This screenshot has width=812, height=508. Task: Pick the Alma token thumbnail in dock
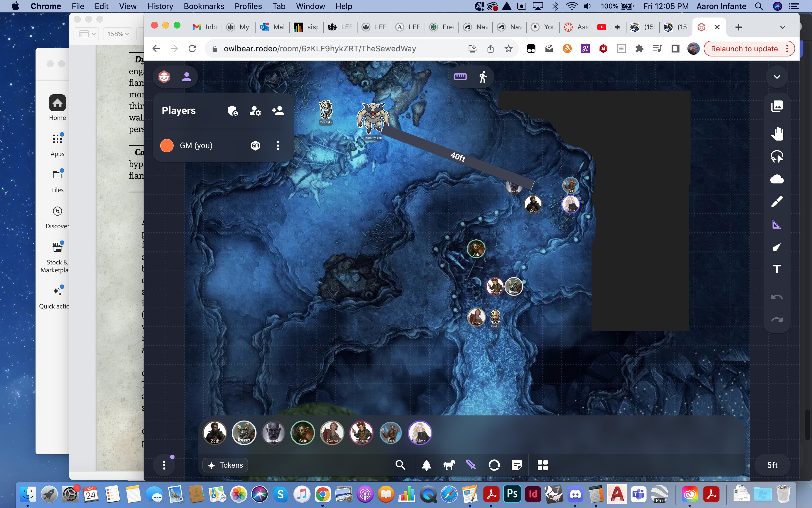pos(420,433)
